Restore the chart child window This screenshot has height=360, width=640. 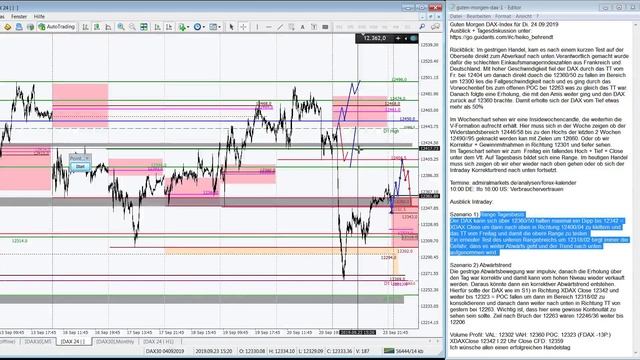[x=431, y=17]
